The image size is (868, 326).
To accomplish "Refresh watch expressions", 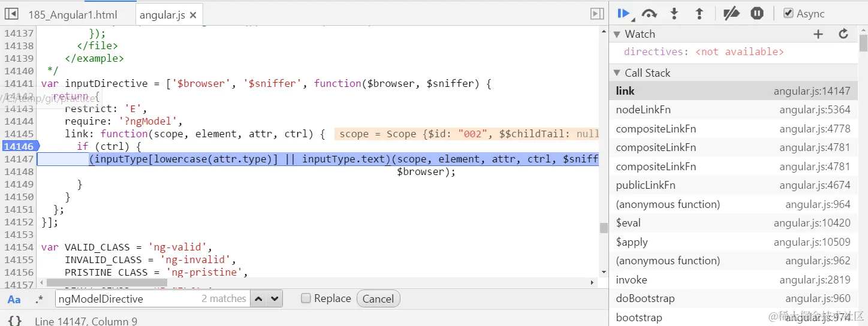I will pos(843,34).
